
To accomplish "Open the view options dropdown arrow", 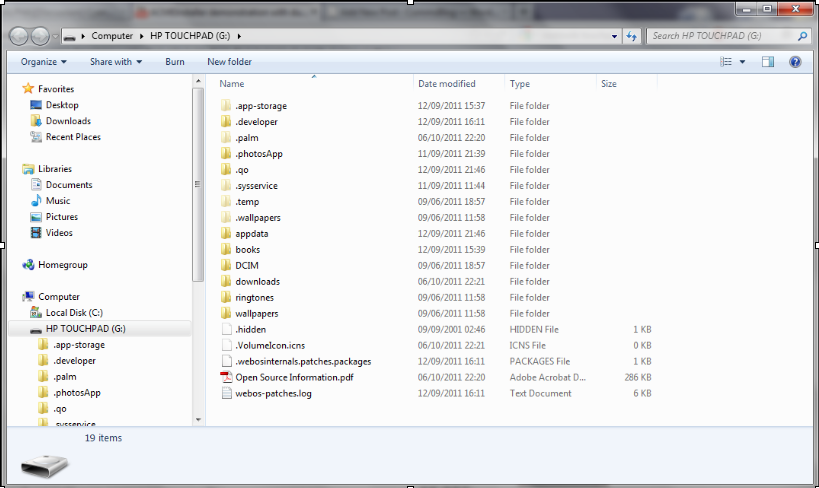I will tap(742, 62).
